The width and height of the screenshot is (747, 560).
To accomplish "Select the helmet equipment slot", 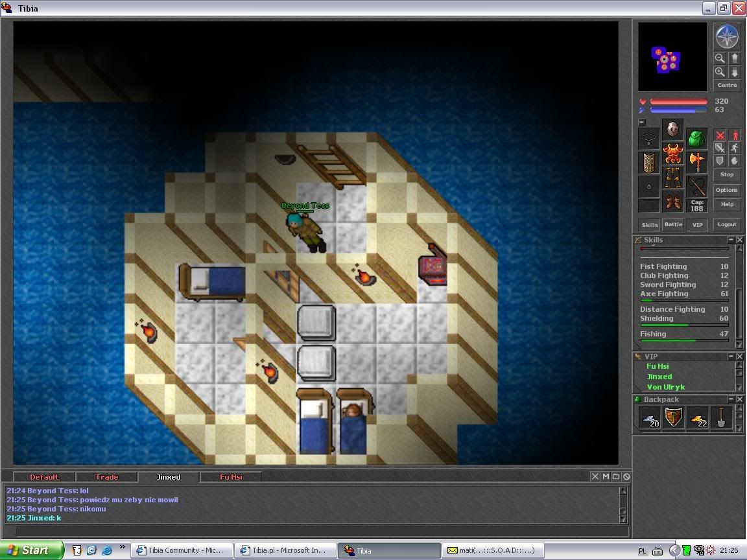I will click(x=673, y=129).
